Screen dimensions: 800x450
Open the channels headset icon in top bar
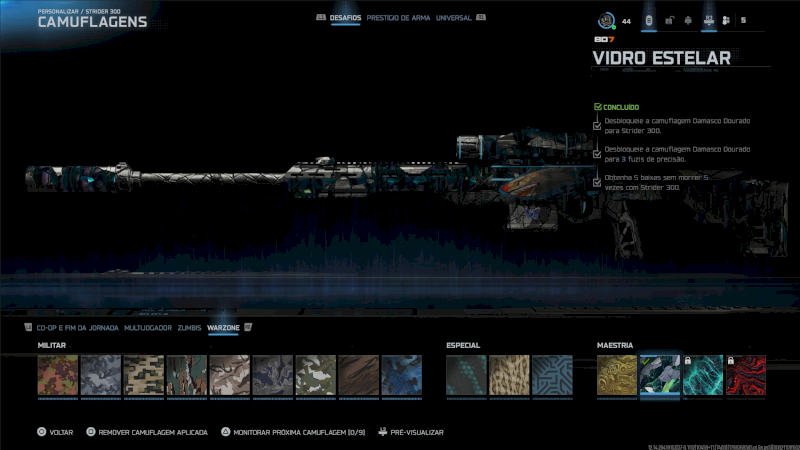coord(709,20)
